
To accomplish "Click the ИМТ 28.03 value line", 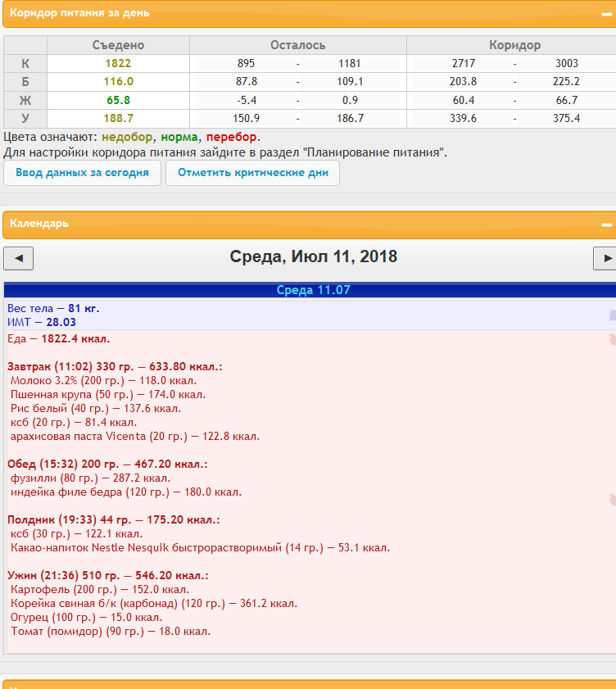I will (x=38, y=323).
